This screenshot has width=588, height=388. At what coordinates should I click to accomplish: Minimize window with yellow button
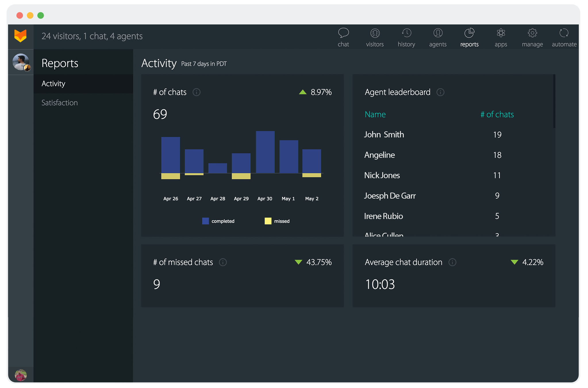30,15
